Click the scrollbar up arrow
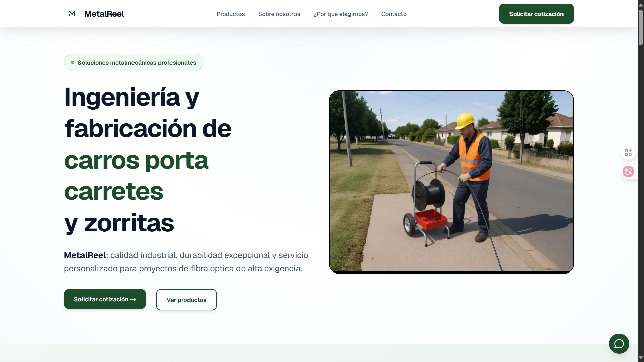 click(x=641, y=4)
